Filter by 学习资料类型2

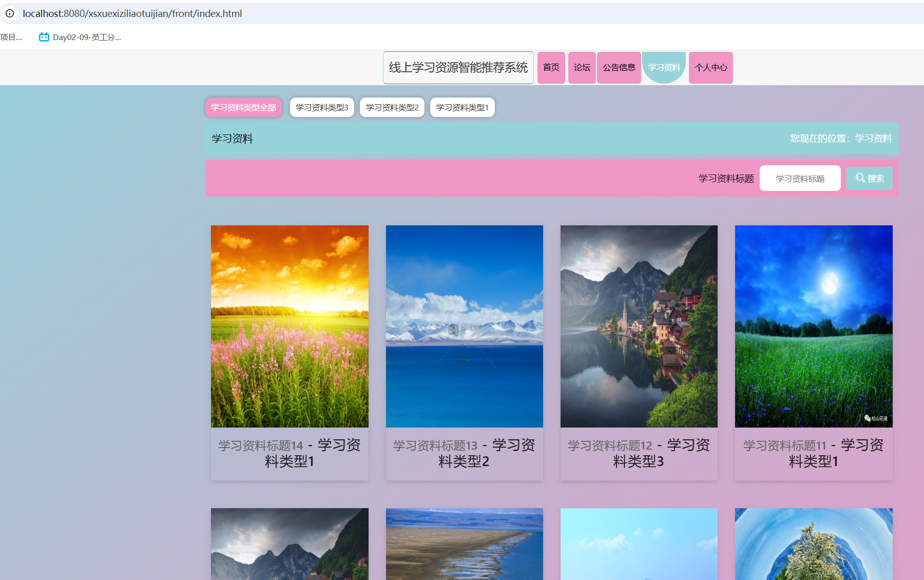(x=392, y=107)
